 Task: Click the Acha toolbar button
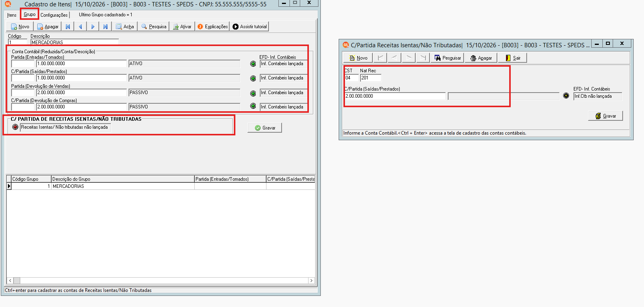125,27
